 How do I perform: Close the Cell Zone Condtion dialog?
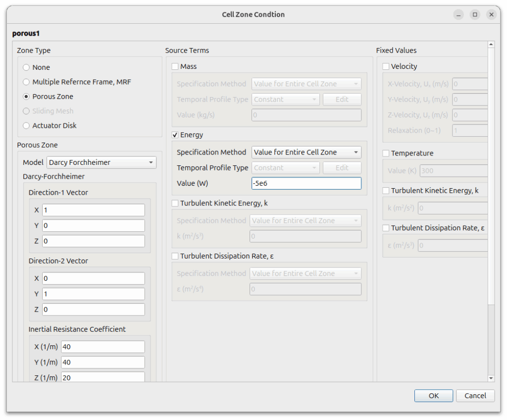(x=491, y=14)
